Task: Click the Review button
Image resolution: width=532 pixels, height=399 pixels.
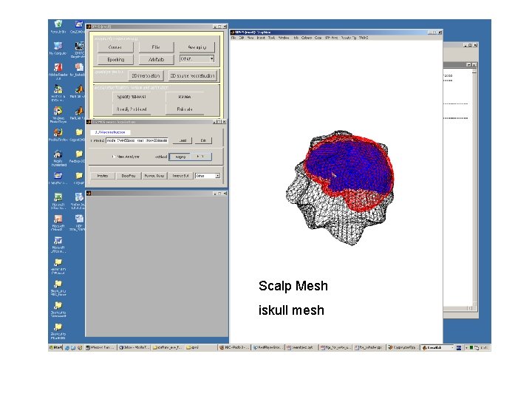Action: 185,97
